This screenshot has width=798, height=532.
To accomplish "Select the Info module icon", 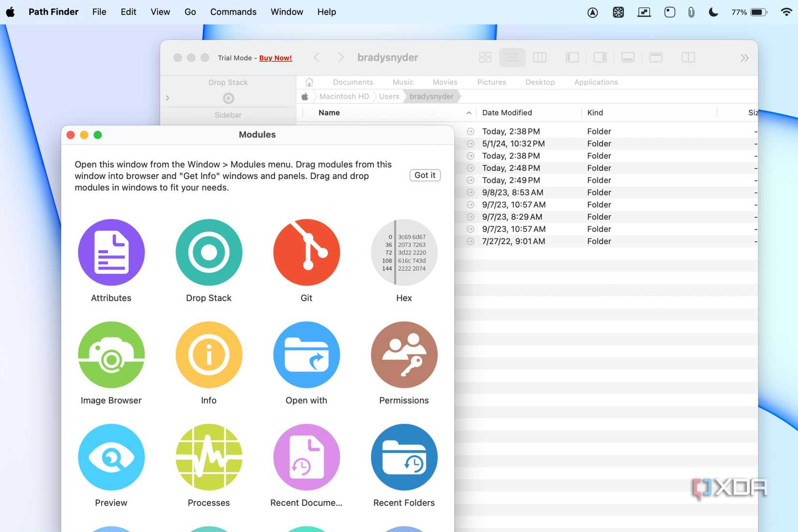I will tap(209, 355).
